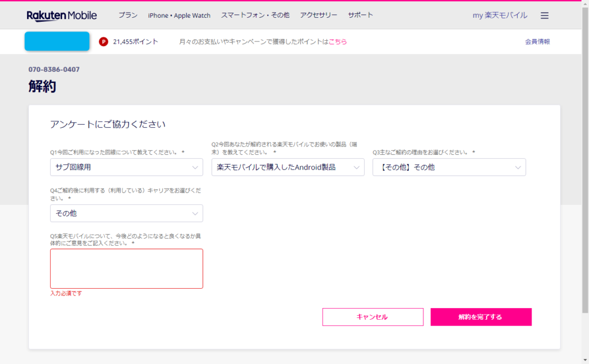The width and height of the screenshot is (589, 364).
Task: Click the blue account name box
Action: coord(57,41)
